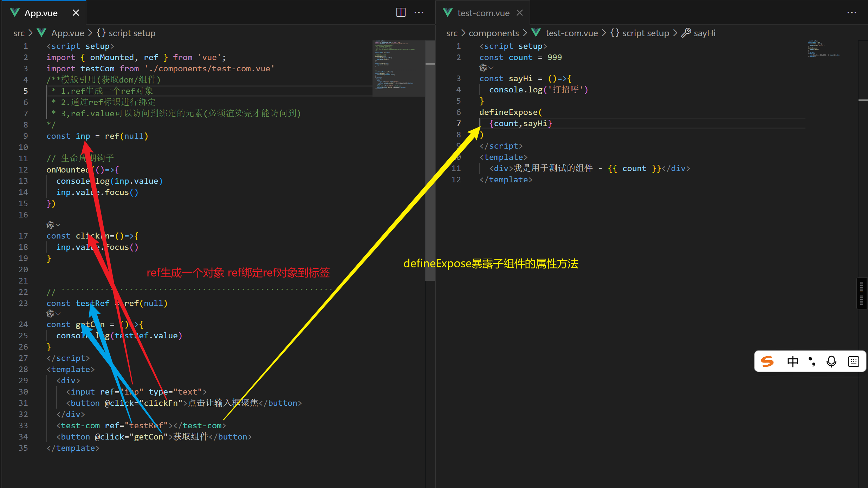Click the split editor right icon
868x488 pixels.
(401, 13)
